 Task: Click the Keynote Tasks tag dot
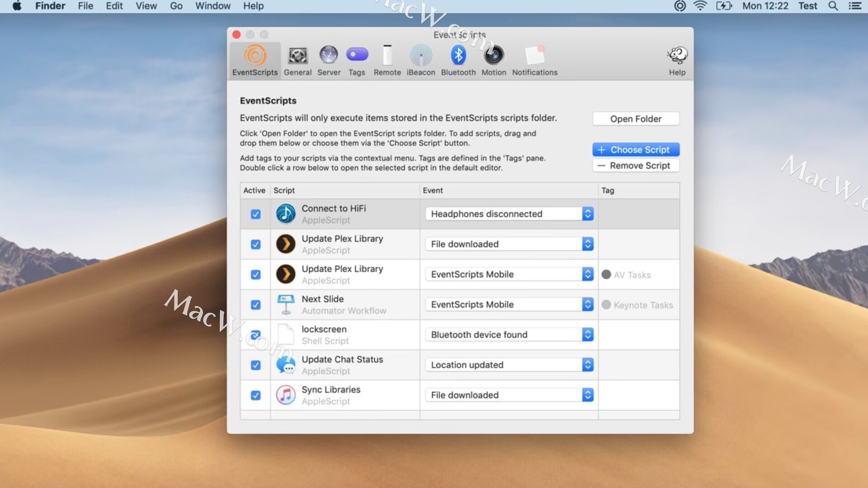(x=606, y=305)
